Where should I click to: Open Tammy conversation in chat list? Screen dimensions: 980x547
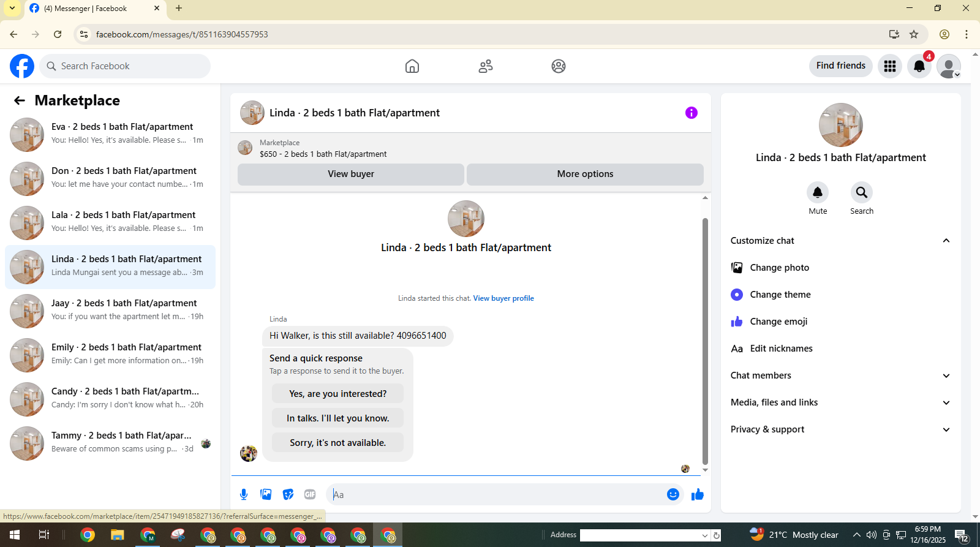coord(110,443)
